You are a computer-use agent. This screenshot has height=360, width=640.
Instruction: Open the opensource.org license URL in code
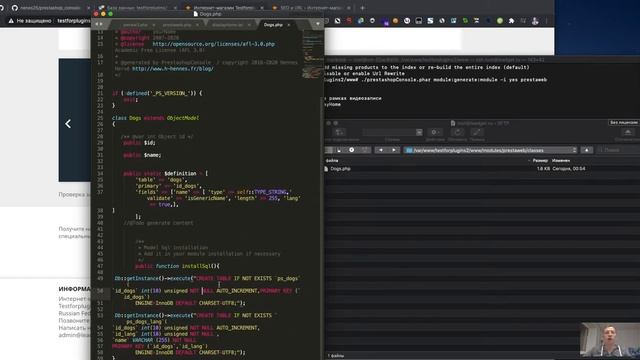(x=213, y=44)
